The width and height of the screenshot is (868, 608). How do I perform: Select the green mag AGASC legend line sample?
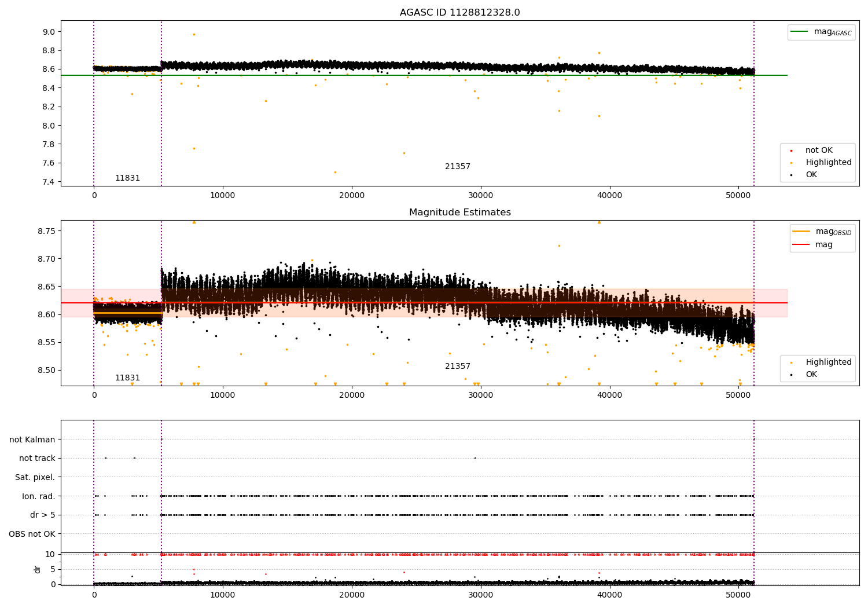pyautogui.click(x=799, y=32)
